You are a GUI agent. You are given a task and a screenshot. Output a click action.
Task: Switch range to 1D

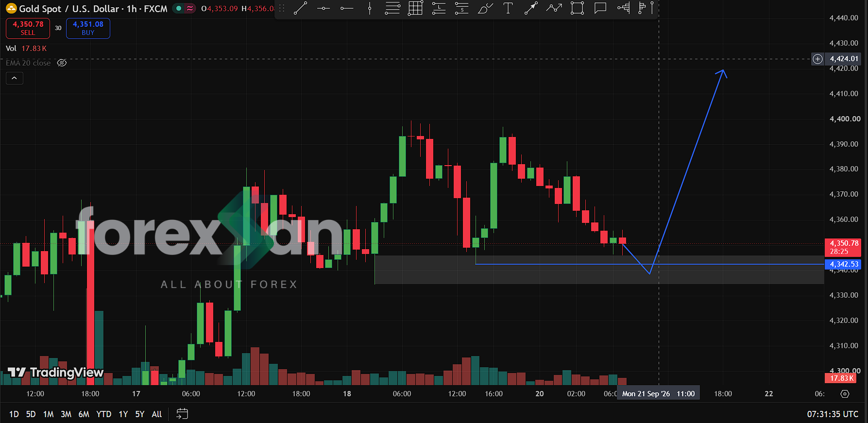pyautogui.click(x=14, y=414)
